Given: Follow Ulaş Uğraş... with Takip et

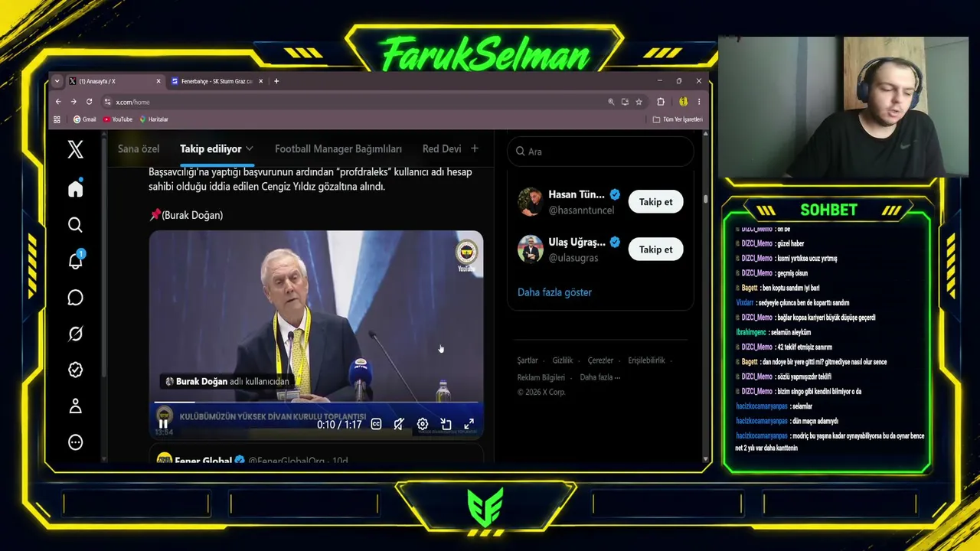Looking at the screenshot, I should tap(655, 249).
